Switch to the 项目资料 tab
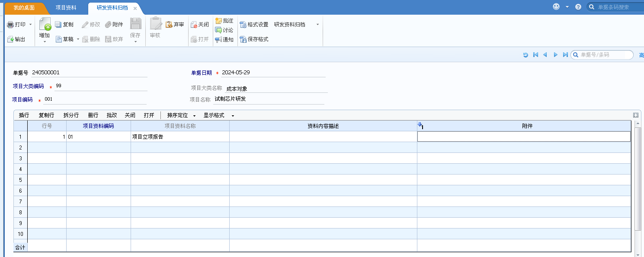The image size is (644, 257). [66, 8]
